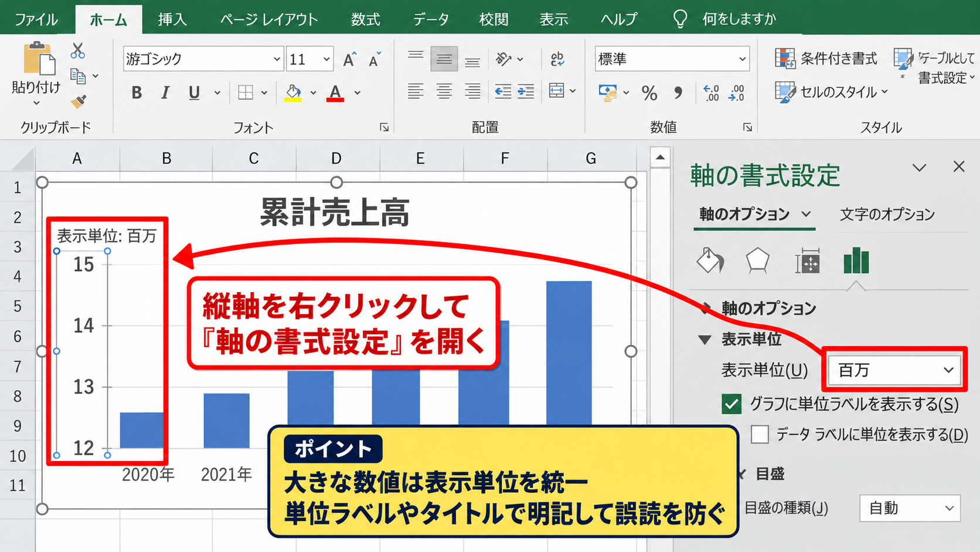The width and height of the screenshot is (980, 552).
Task: Click the Format Painter brush icon
Action: coord(79,101)
